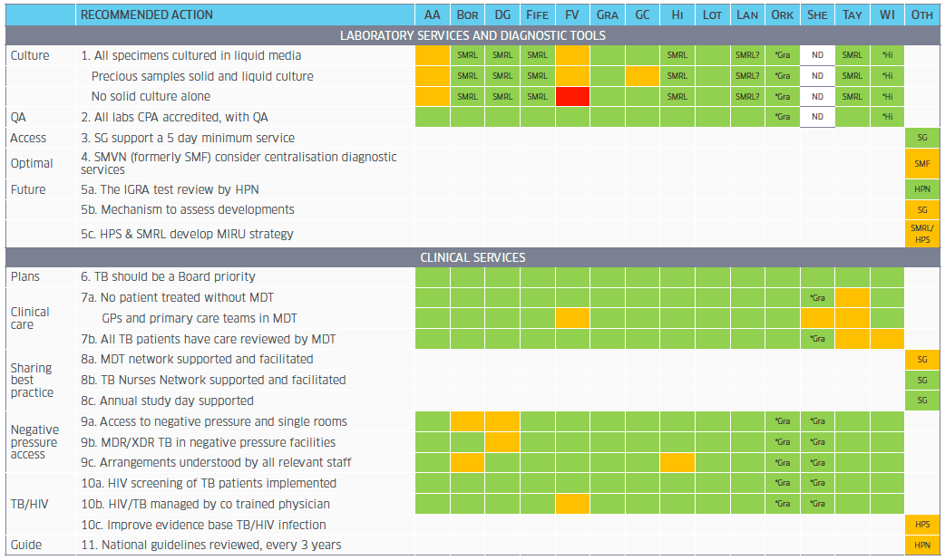The image size is (945, 560).
Task: Click the 'SMRL/HPS' cell in the Oth column
Action: [x=922, y=234]
